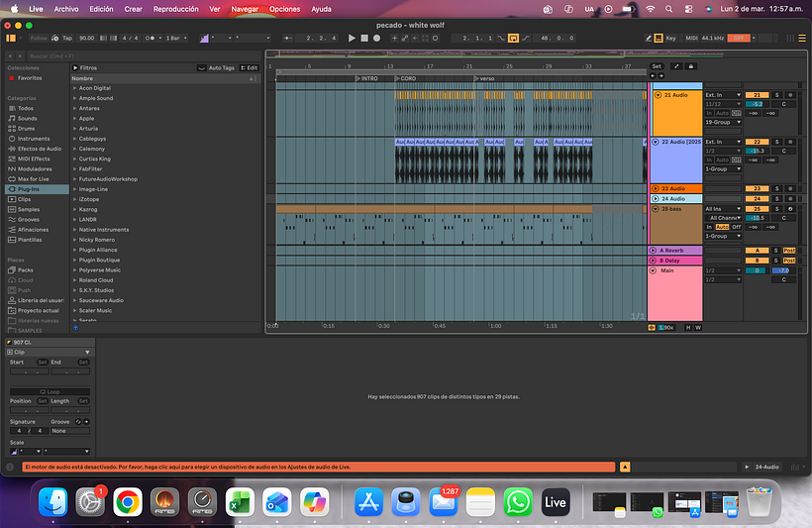The width and height of the screenshot is (812, 528).
Task: Click the Stop button in transport
Action: (364, 38)
